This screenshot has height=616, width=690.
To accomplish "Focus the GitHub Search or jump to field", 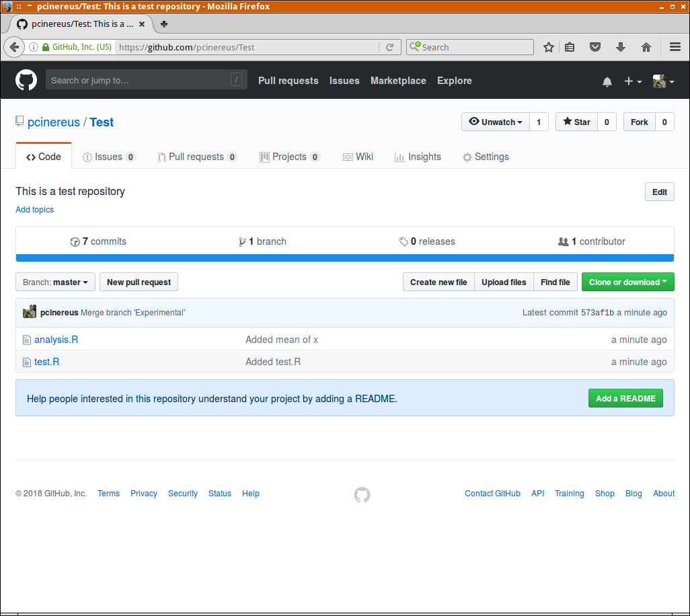I will click(146, 79).
